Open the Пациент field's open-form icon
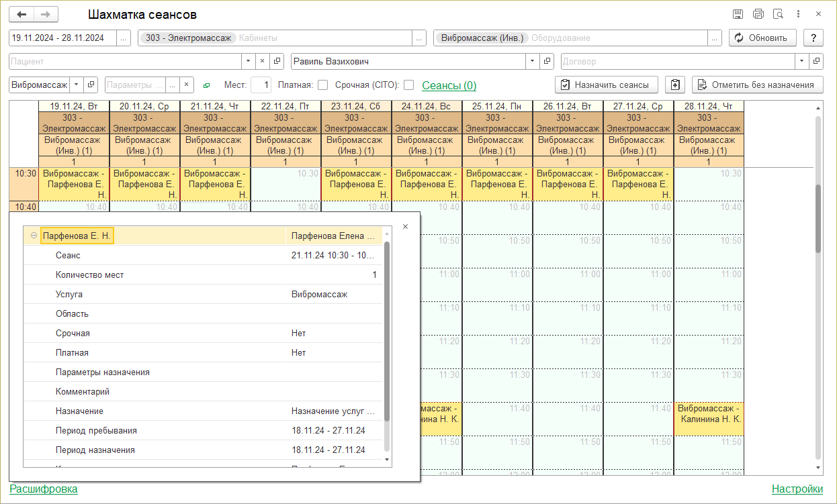Screen dimensions: 837x504 [x=277, y=61]
